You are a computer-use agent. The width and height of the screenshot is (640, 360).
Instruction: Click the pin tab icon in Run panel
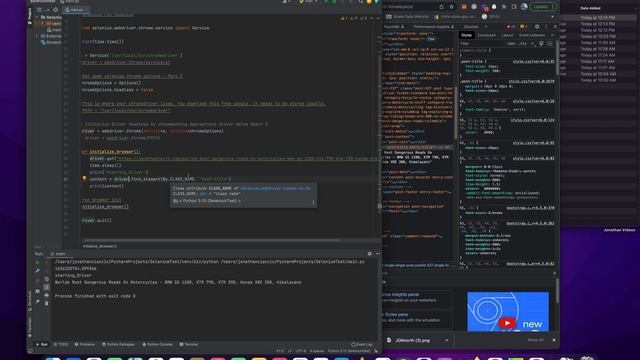tap(38, 302)
